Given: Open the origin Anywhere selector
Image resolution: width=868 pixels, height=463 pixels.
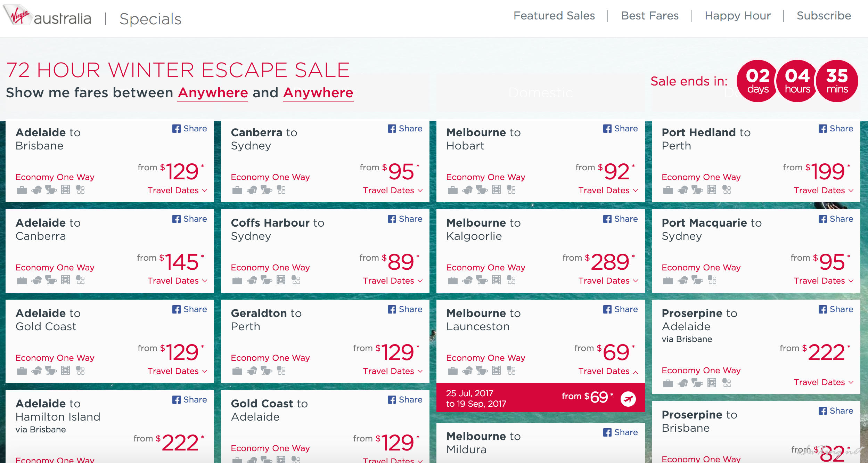Looking at the screenshot, I should coord(213,93).
